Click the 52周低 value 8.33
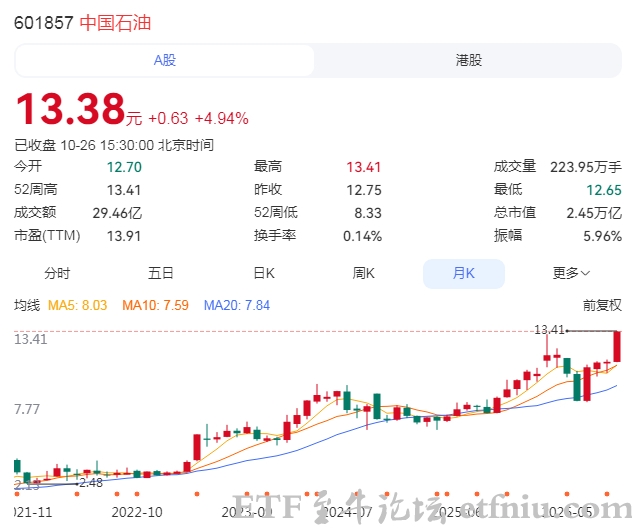637x532 pixels. [x=368, y=213]
